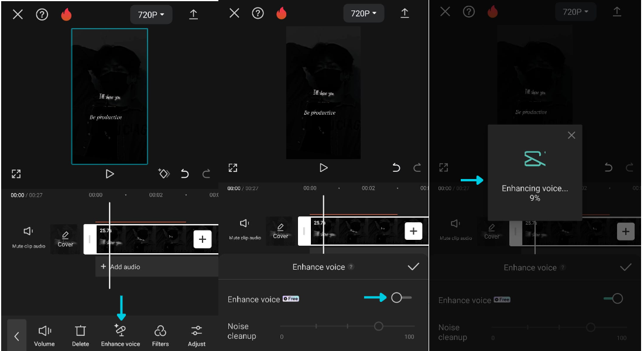Tap the Free badge in the middle screen
The height and width of the screenshot is (351, 644).
pos(291,299)
